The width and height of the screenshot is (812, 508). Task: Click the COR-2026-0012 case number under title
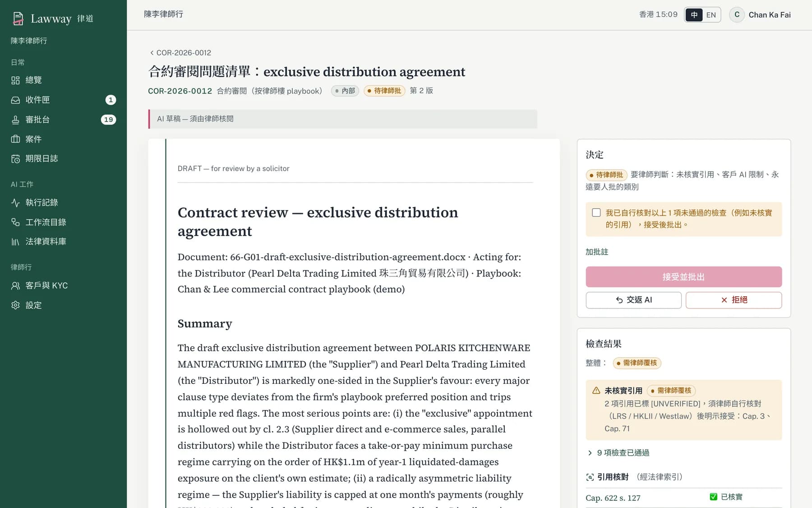180,91
